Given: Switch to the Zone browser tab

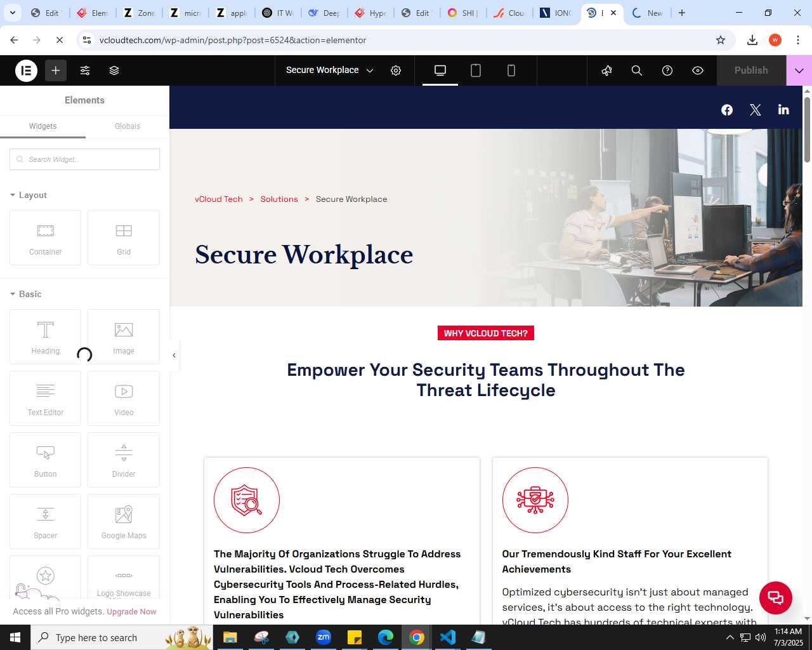Looking at the screenshot, I should coord(139,13).
